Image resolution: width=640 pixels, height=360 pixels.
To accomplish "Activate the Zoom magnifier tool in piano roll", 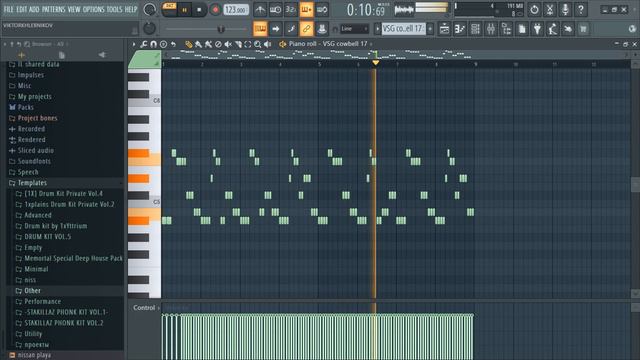I will 258,44.
